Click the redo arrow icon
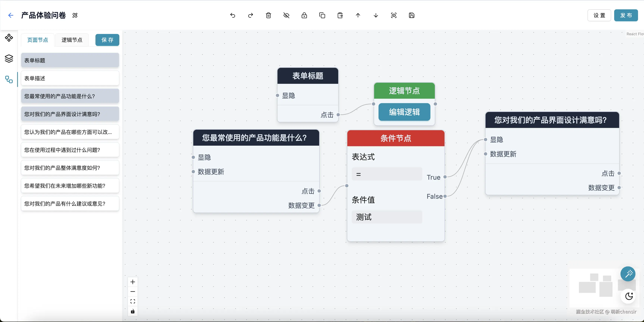Image resolution: width=644 pixels, height=322 pixels. (251, 15)
